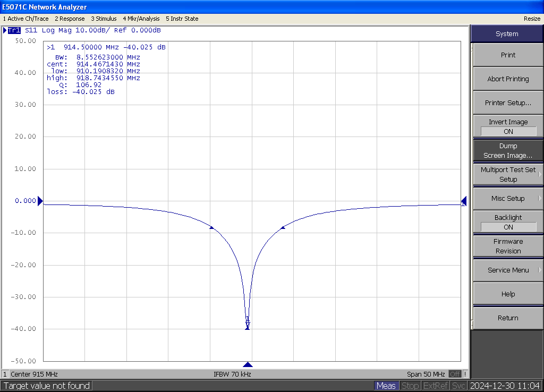
Task: Click the right reference position marker arrow
Action: click(x=464, y=201)
